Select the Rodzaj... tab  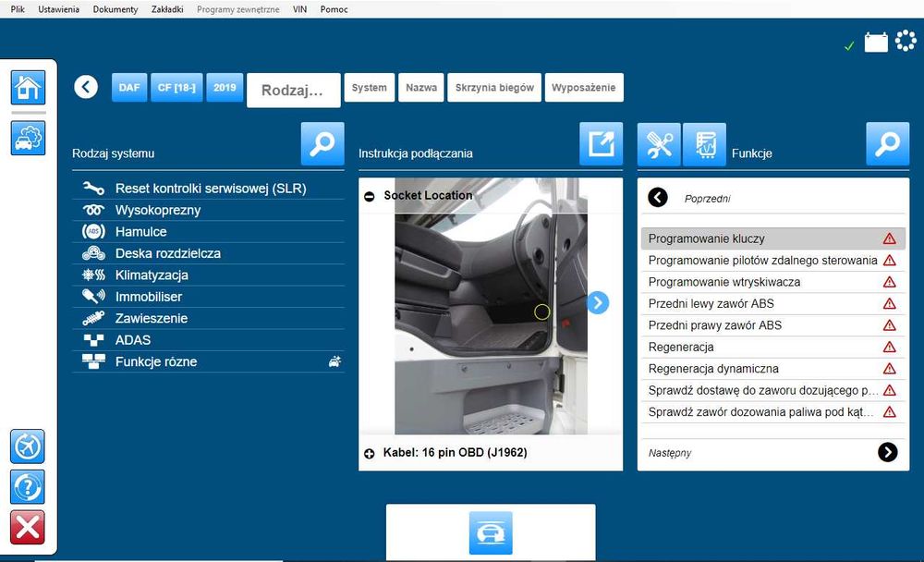pos(294,91)
